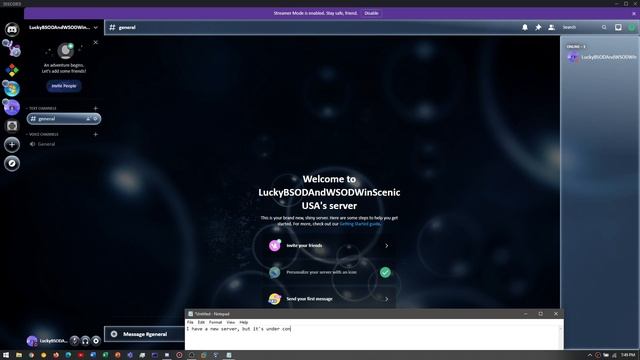
Task: Click inside the Notepad text area
Action: (372, 338)
